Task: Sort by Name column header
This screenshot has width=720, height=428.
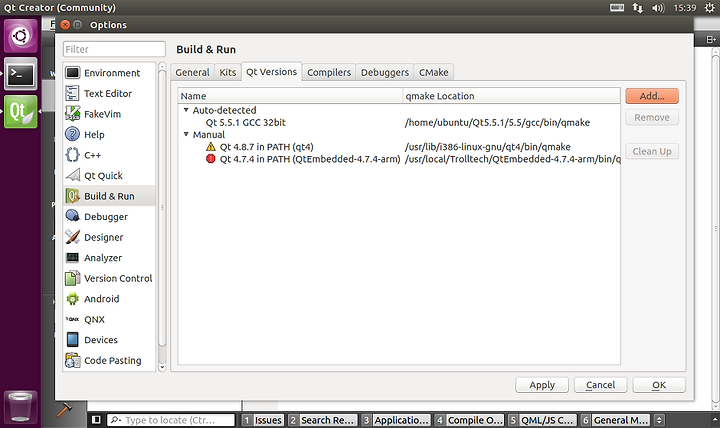Action: [x=290, y=96]
